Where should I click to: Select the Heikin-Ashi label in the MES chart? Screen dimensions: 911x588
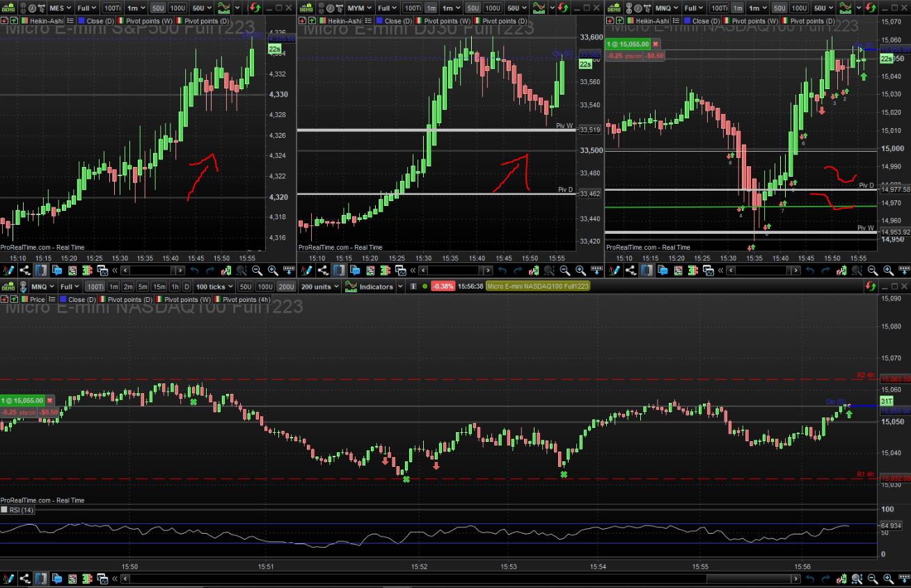[45, 21]
